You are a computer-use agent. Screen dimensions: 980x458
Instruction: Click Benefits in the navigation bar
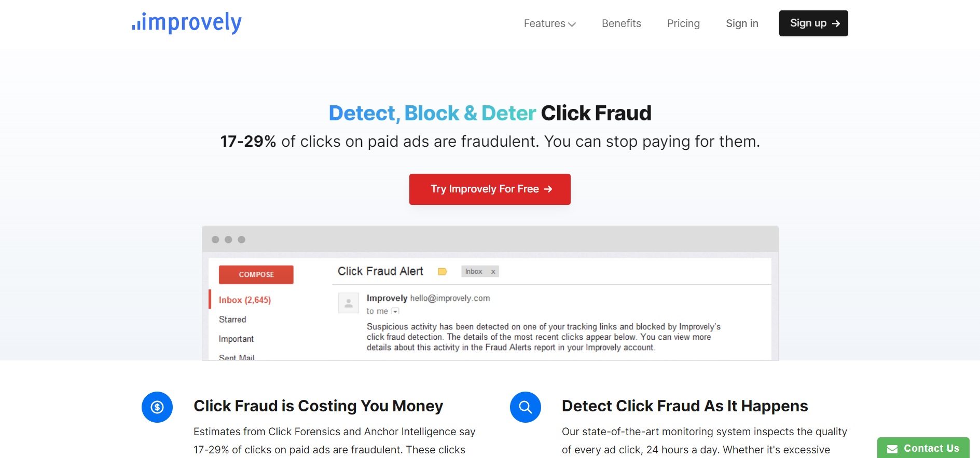coord(621,23)
